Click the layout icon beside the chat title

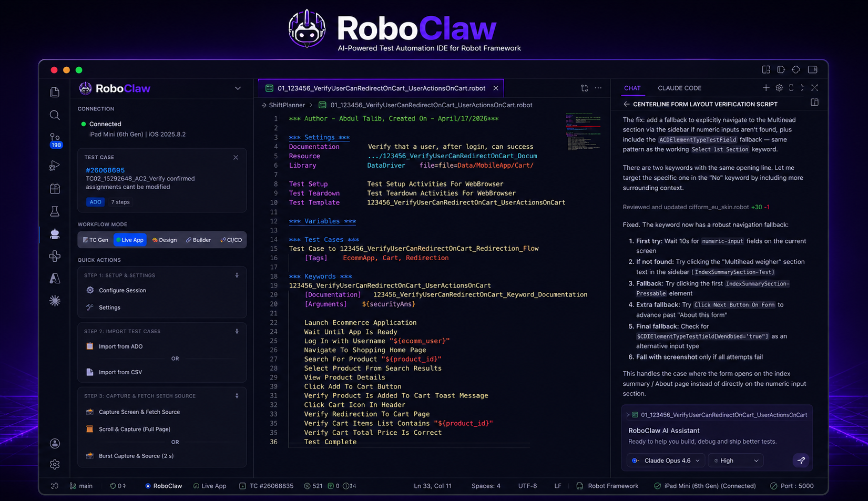[x=815, y=103]
